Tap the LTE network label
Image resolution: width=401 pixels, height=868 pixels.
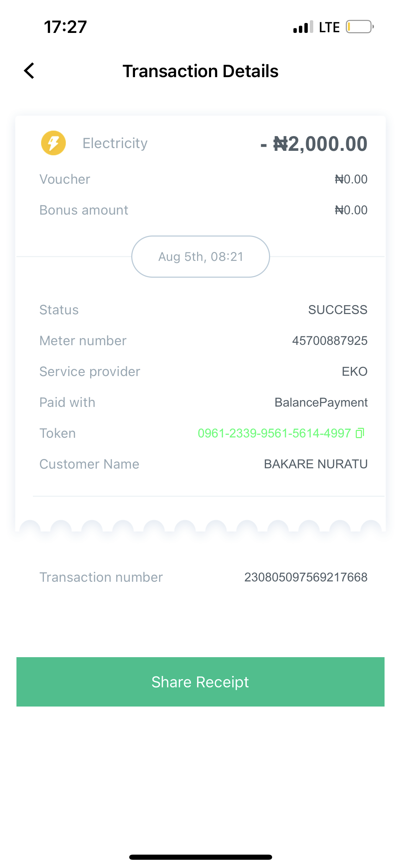pyautogui.click(x=329, y=27)
